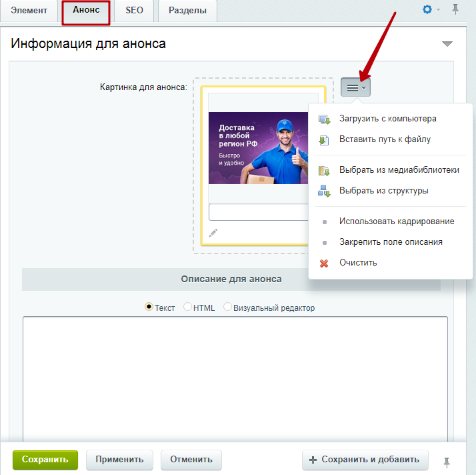The height and width of the screenshot is (475, 476).
Task: Click the select from structure icon
Action: point(324,191)
